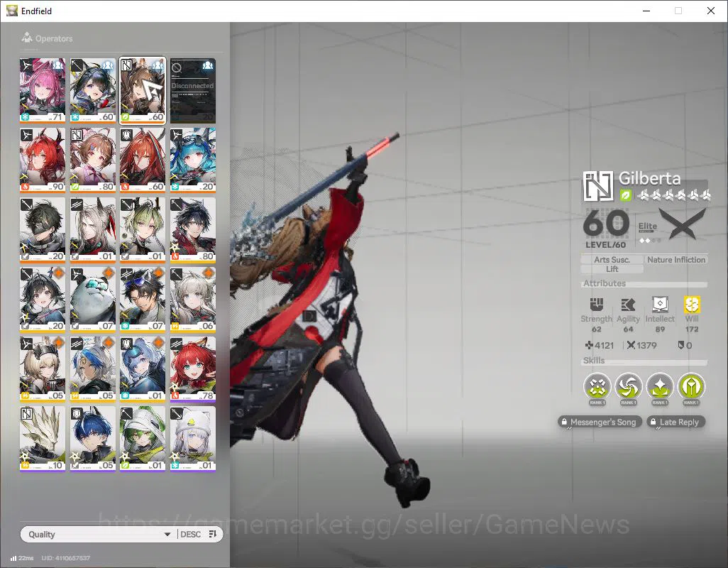
Task: Click the Strength attribute fist icon
Action: click(x=597, y=305)
